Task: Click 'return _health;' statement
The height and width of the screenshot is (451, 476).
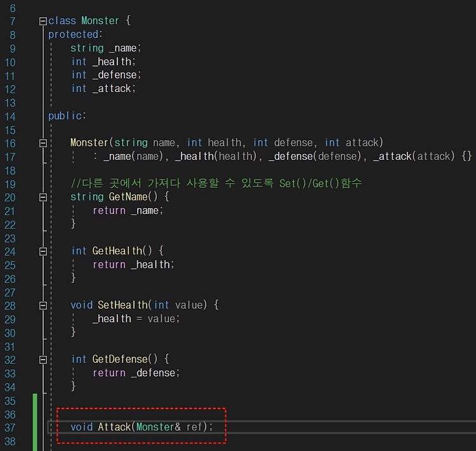Action: click(x=133, y=265)
